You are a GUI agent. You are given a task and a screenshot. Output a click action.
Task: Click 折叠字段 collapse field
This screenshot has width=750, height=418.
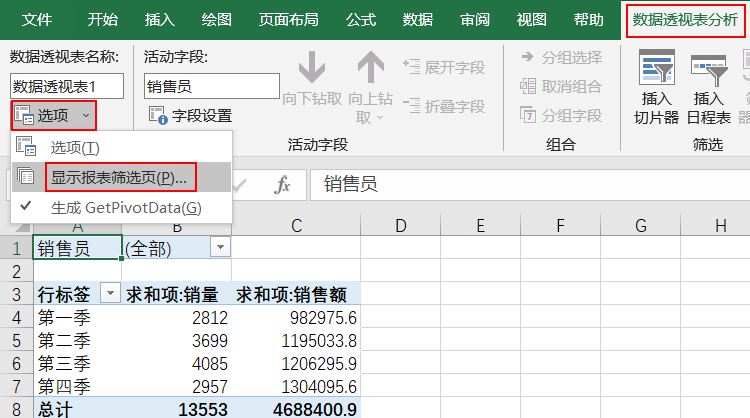pyautogui.click(x=444, y=106)
